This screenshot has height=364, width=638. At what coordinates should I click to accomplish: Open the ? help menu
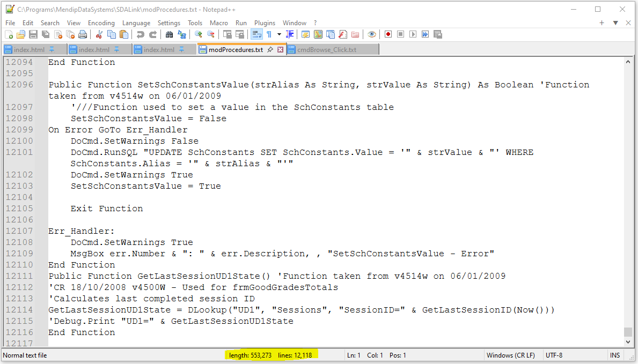pos(316,23)
